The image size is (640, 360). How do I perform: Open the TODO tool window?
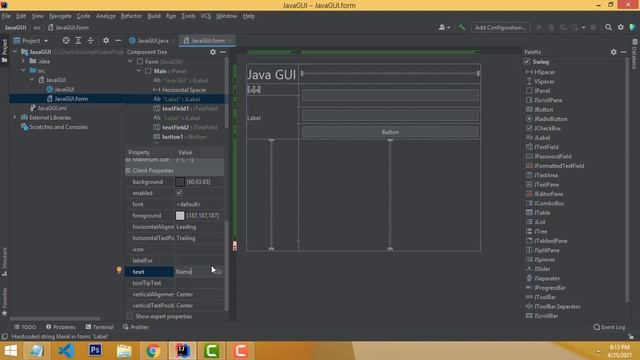[25, 327]
